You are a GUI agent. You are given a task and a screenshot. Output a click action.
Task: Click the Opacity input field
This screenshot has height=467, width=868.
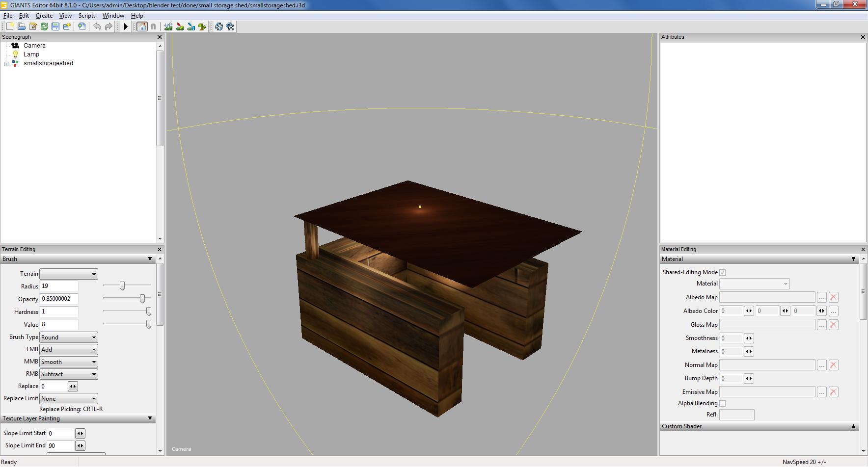click(59, 299)
